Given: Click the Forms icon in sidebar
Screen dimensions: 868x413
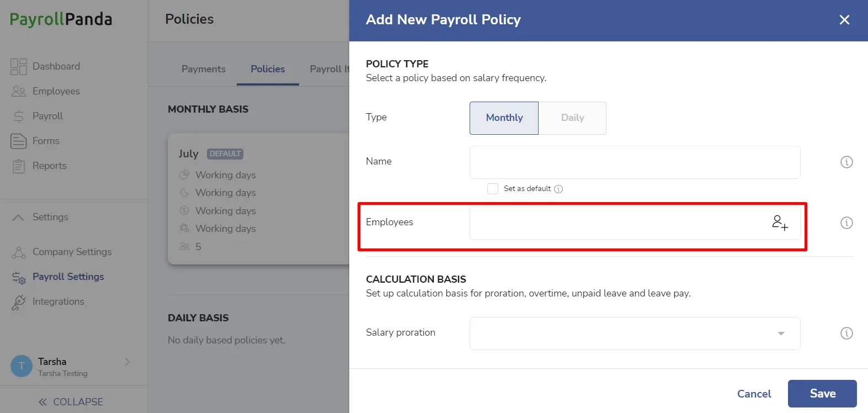Looking at the screenshot, I should click(x=19, y=141).
